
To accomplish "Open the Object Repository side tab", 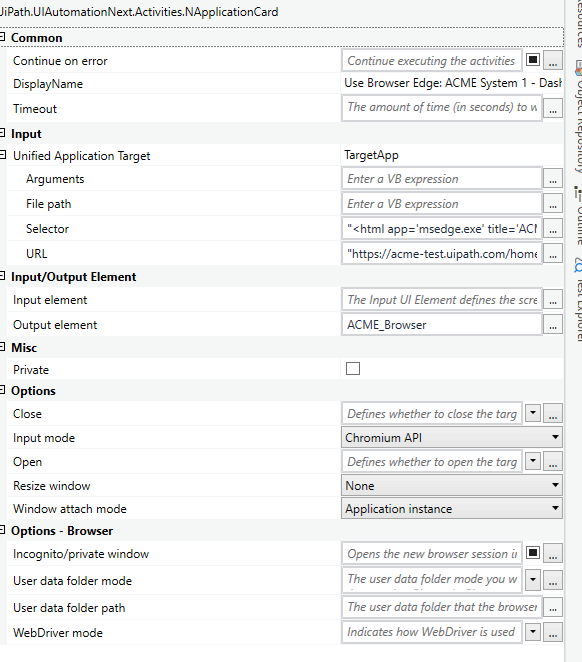I will click(x=578, y=117).
